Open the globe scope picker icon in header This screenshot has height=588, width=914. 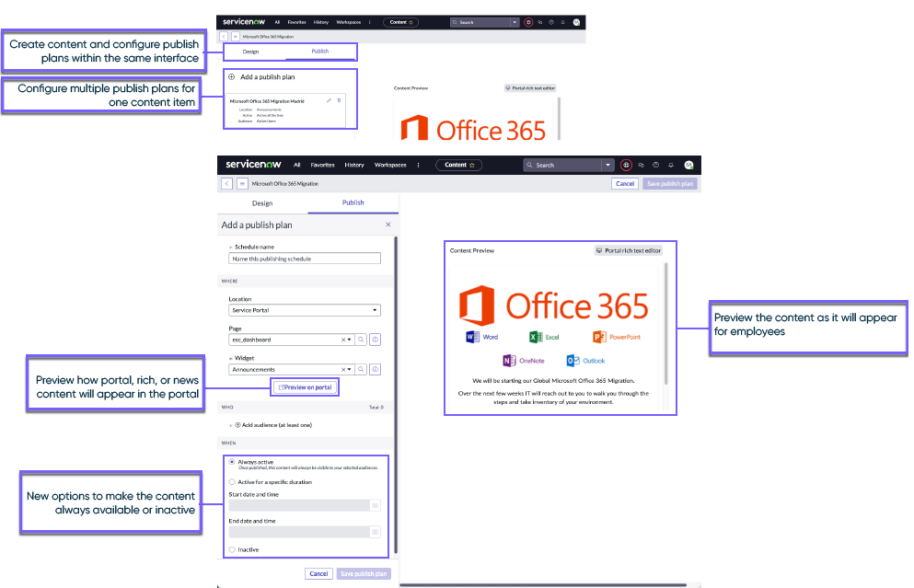626,165
